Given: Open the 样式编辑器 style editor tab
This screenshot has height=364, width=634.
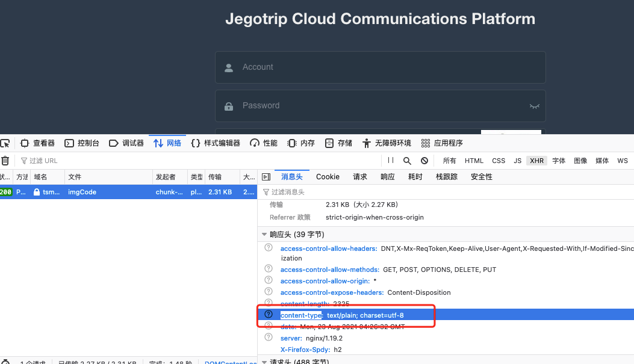Looking at the screenshot, I should [216, 143].
